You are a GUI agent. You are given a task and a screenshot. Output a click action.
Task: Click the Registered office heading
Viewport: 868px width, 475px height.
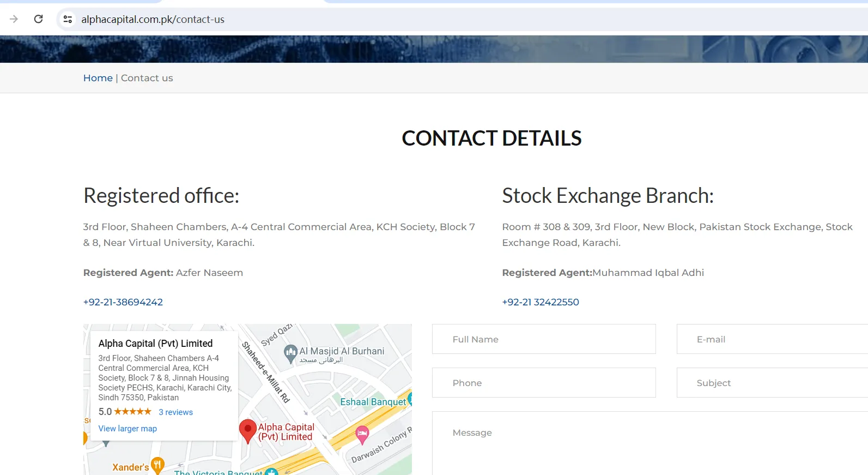(161, 196)
